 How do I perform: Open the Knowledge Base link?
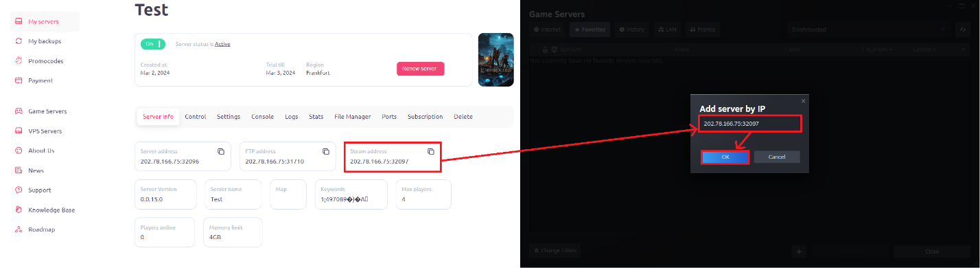[x=51, y=210]
